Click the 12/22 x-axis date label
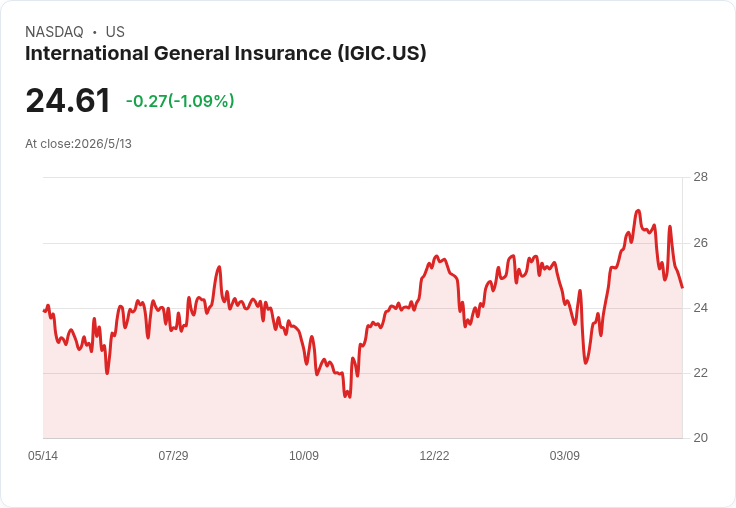Image resolution: width=736 pixels, height=508 pixels. coord(434,455)
